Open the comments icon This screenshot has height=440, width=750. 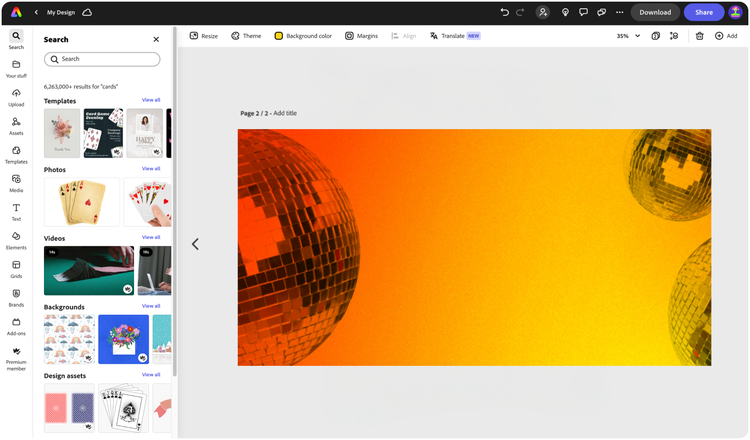(x=583, y=12)
